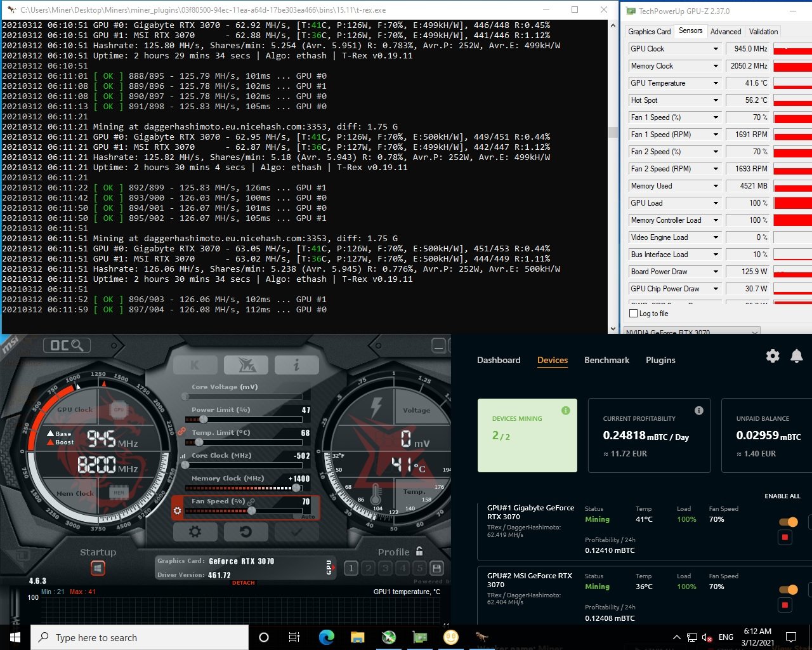The height and width of the screenshot is (650, 812).
Task: Click ENABLE ALL in NiceHash
Action: coord(782,496)
